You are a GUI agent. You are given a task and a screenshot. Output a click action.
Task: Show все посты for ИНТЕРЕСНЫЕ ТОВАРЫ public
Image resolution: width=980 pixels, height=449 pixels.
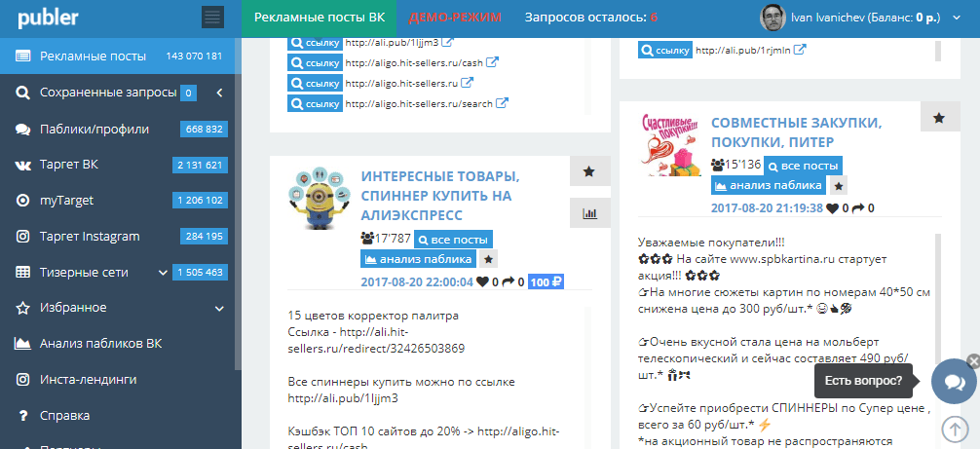click(454, 240)
